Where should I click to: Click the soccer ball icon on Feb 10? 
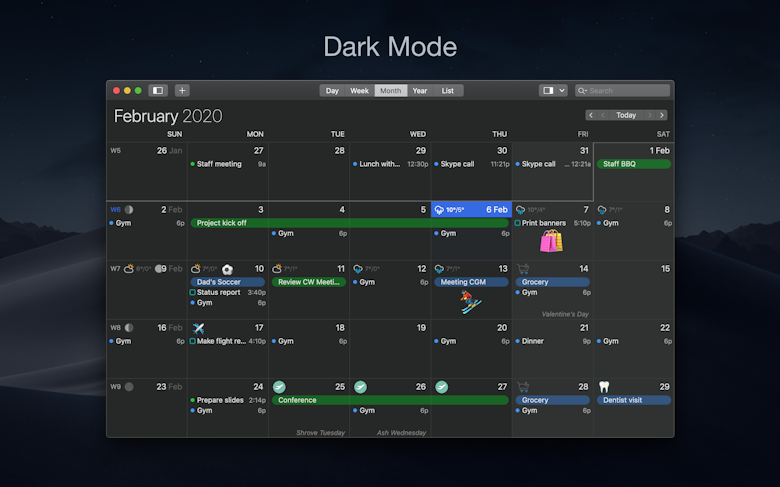pyautogui.click(x=227, y=269)
